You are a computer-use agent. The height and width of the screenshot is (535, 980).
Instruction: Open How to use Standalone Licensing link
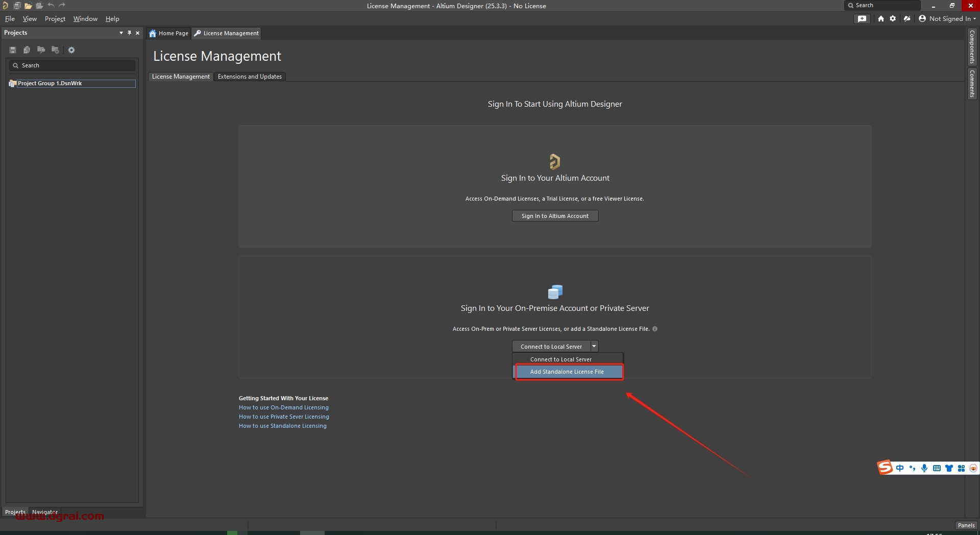[x=283, y=426]
